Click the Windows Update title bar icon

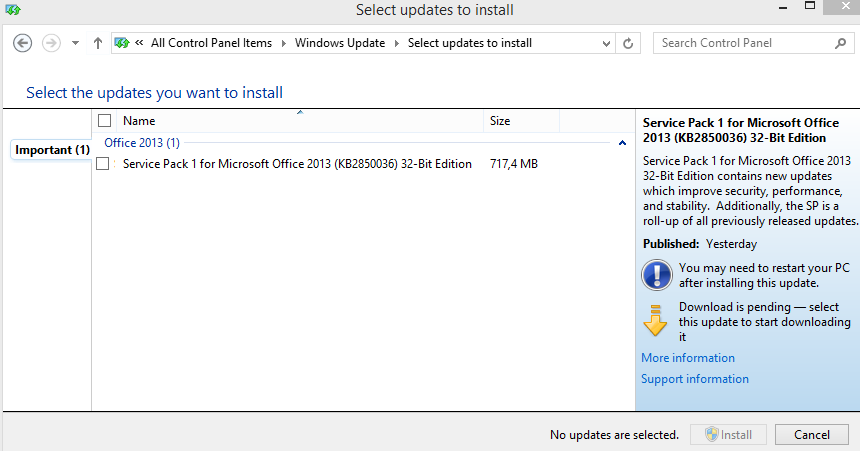13,10
